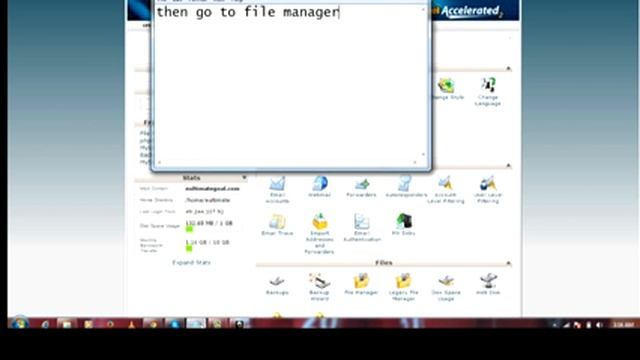Open the Email Authentication icon
The image size is (640, 360).
362,222
